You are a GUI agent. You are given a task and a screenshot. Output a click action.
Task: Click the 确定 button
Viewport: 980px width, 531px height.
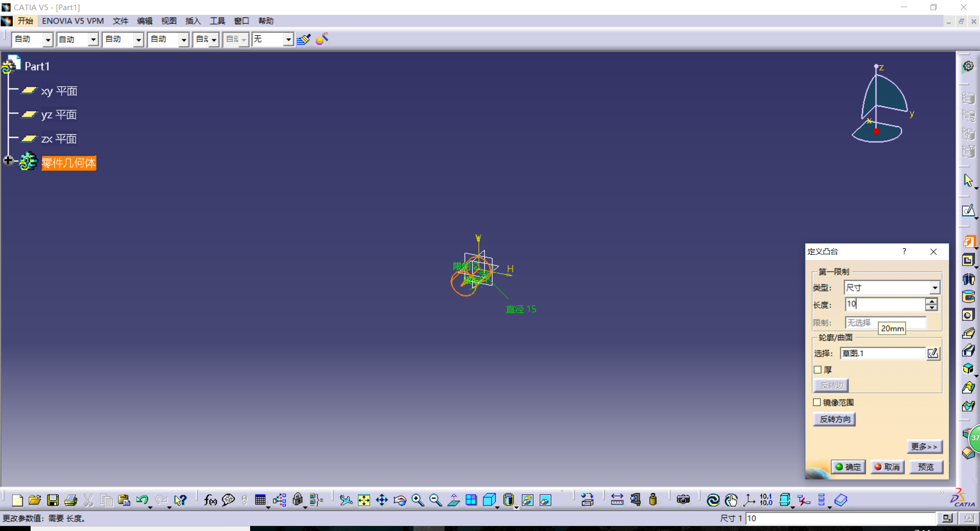[x=848, y=467]
